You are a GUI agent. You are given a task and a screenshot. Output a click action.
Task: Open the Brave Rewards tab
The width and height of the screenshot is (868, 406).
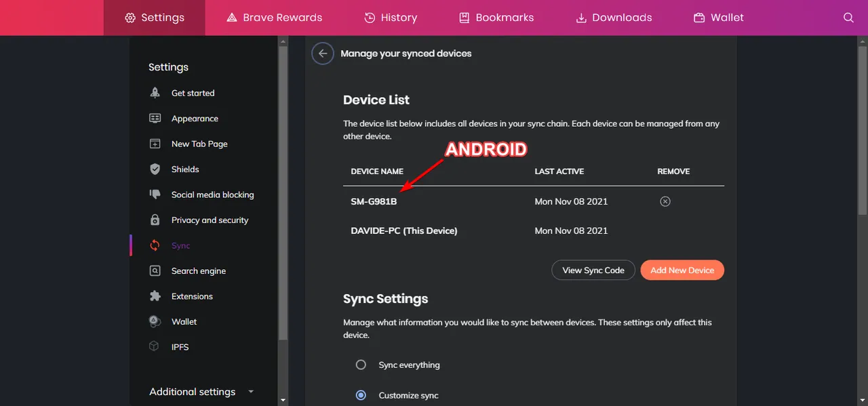(x=275, y=18)
